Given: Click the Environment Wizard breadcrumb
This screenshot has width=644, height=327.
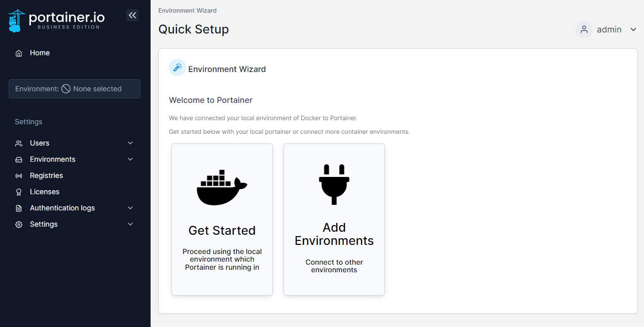Looking at the screenshot, I should [188, 10].
